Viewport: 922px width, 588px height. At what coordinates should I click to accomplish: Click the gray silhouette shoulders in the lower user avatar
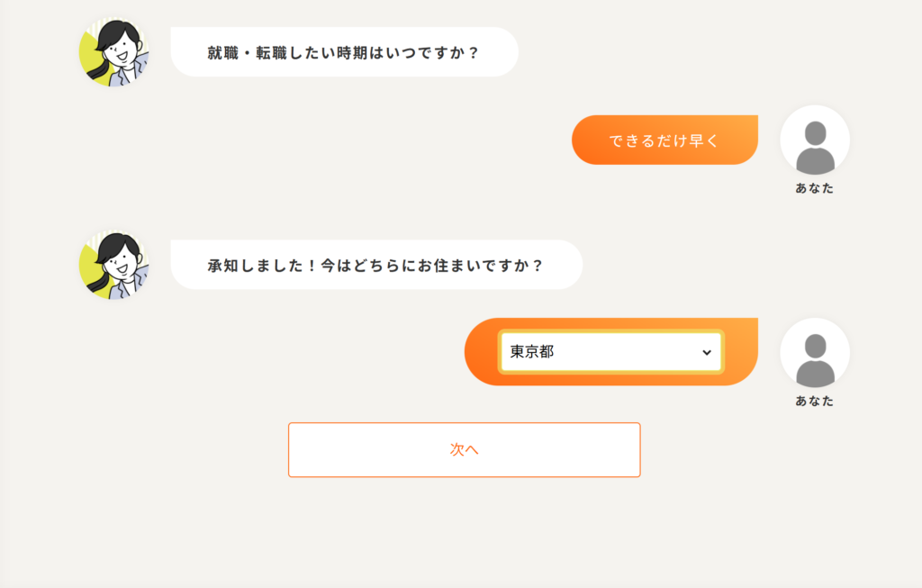coord(815,374)
